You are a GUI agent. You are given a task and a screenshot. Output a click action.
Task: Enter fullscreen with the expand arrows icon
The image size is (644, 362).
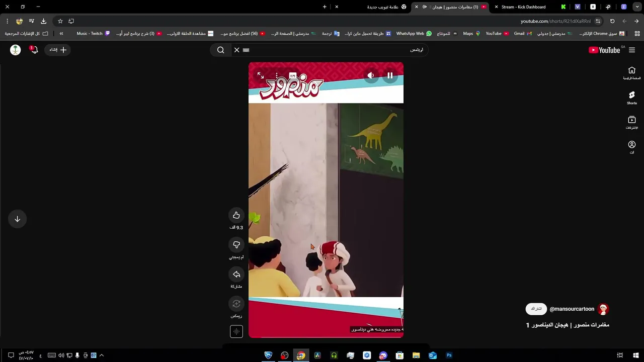point(261,75)
